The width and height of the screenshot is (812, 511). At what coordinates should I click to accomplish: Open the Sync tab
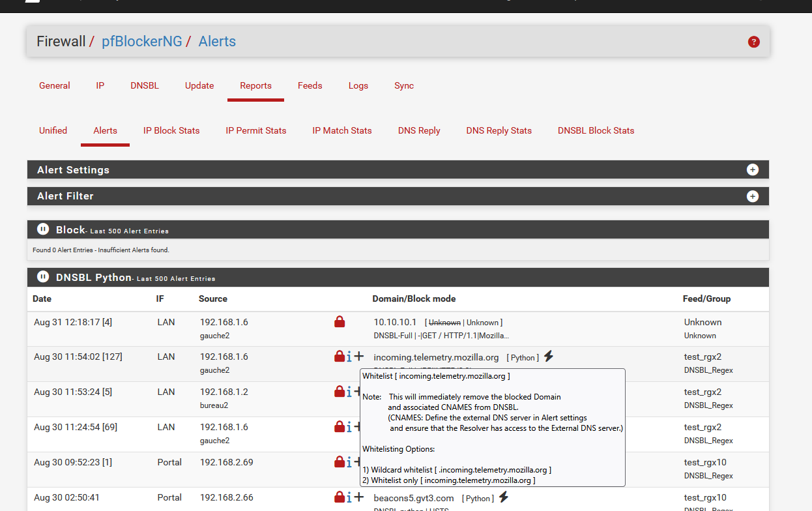coord(404,85)
